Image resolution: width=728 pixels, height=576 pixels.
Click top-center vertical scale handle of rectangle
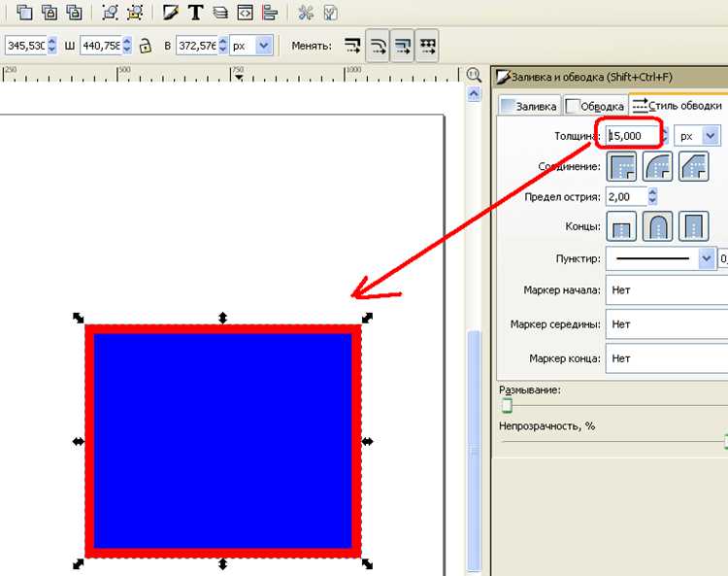click(223, 318)
